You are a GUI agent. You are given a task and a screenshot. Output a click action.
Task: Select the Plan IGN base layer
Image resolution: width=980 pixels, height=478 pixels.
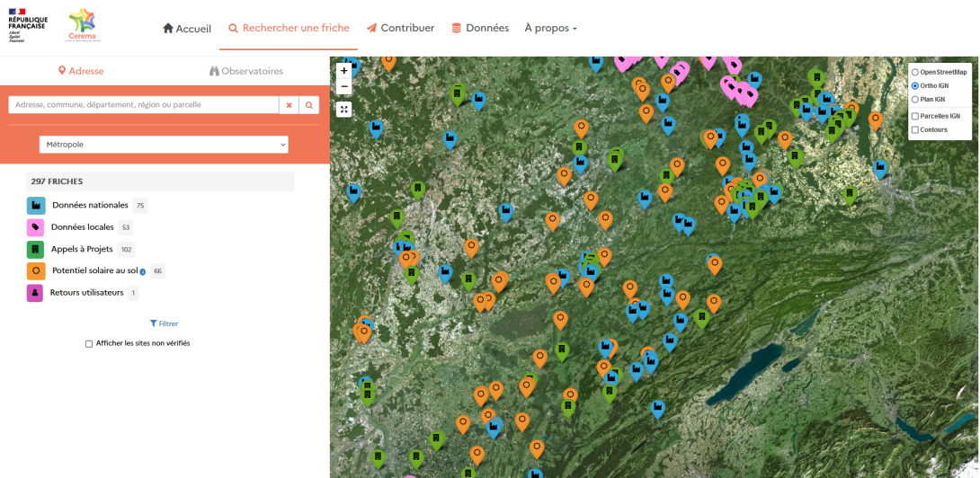point(915,99)
